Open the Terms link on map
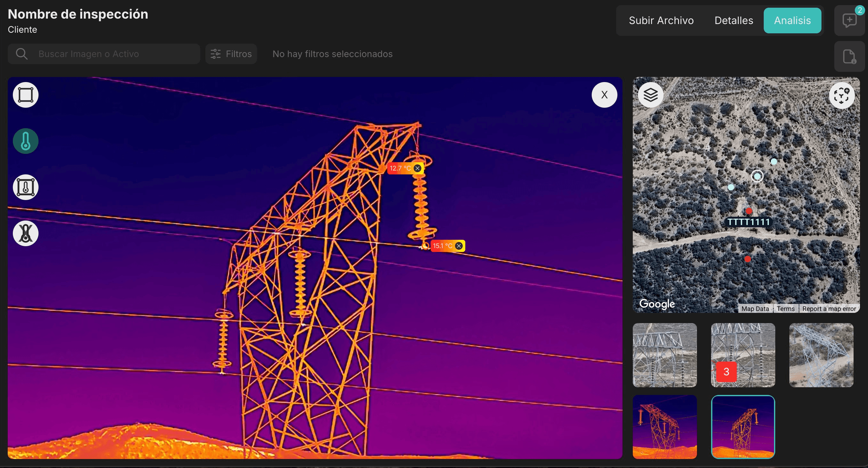Viewport: 868px width, 468px height. click(x=786, y=308)
